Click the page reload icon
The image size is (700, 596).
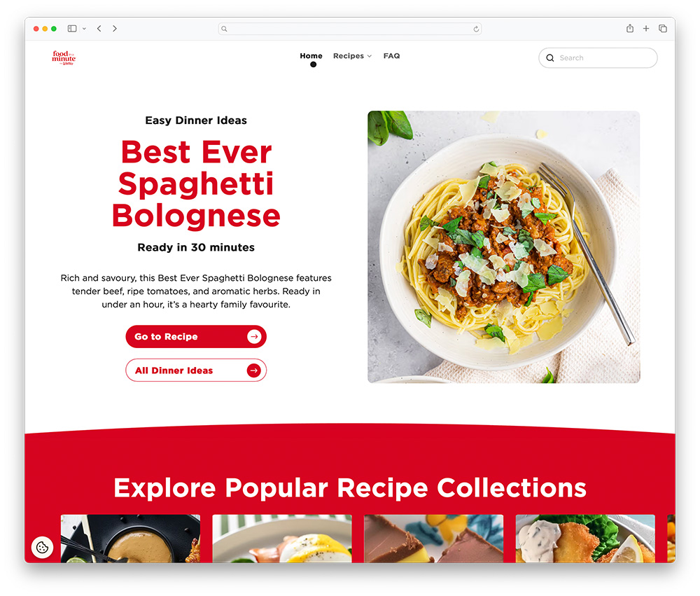coord(476,29)
